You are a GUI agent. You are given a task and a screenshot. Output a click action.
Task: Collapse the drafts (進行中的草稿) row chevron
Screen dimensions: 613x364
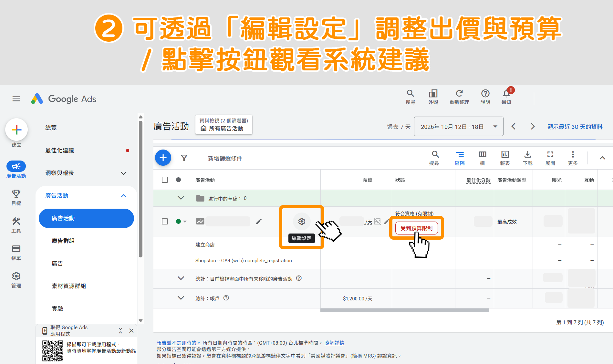pos(181,198)
